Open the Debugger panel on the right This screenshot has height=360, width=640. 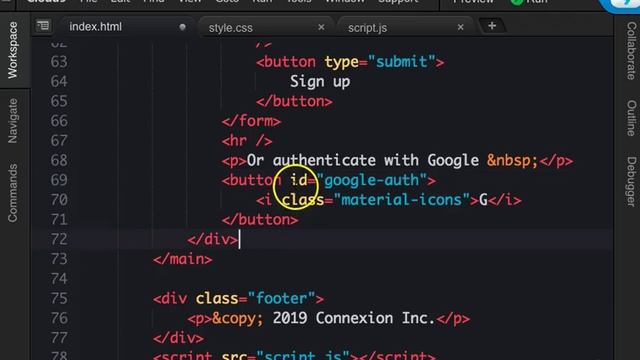tap(631, 181)
